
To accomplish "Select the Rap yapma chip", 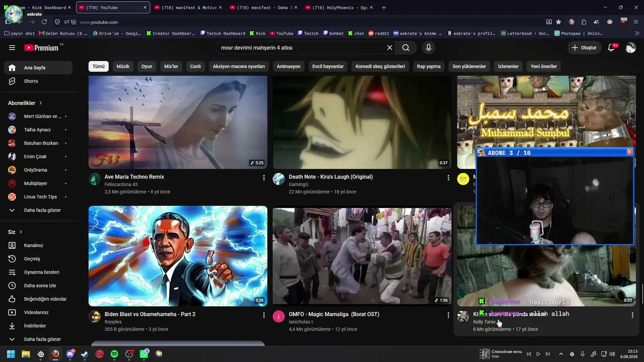I will click(429, 66).
